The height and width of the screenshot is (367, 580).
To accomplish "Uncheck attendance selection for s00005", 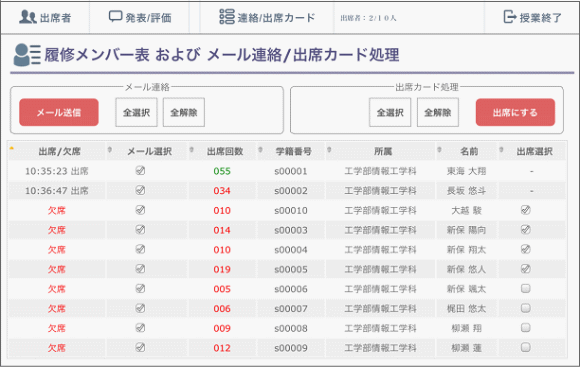I will click(x=526, y=269).
